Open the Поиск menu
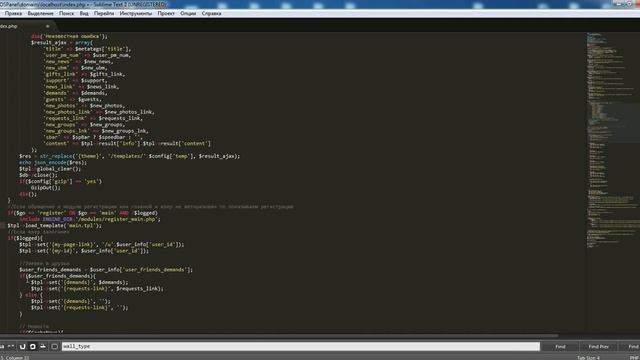The width and height of the screenshot is (640, 360). [x=67, y=13]
